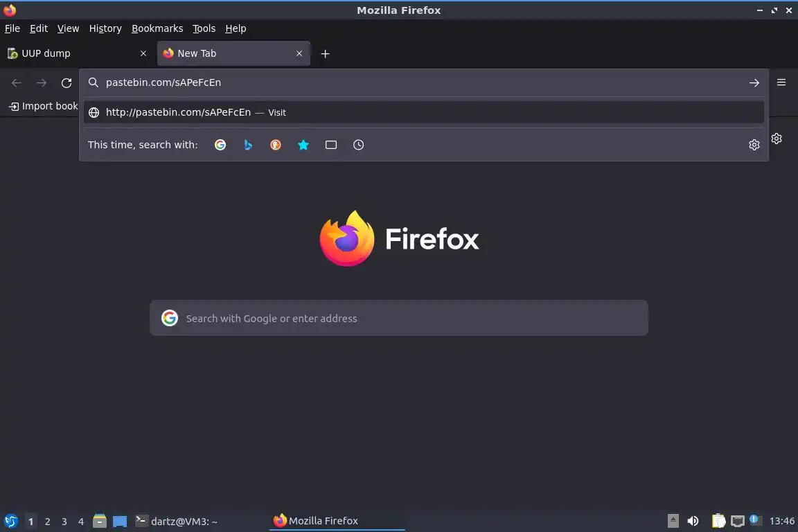Search in bookmarks star icon
Screen dimensions: 798x532
click(303, 145)
